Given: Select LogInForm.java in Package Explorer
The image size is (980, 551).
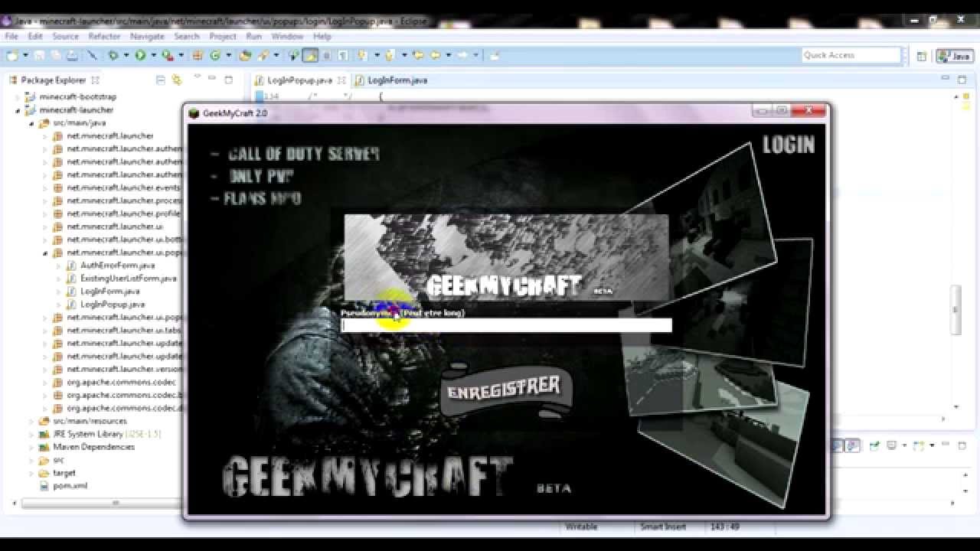Looking at the screenshot, I should click(109, 292).
